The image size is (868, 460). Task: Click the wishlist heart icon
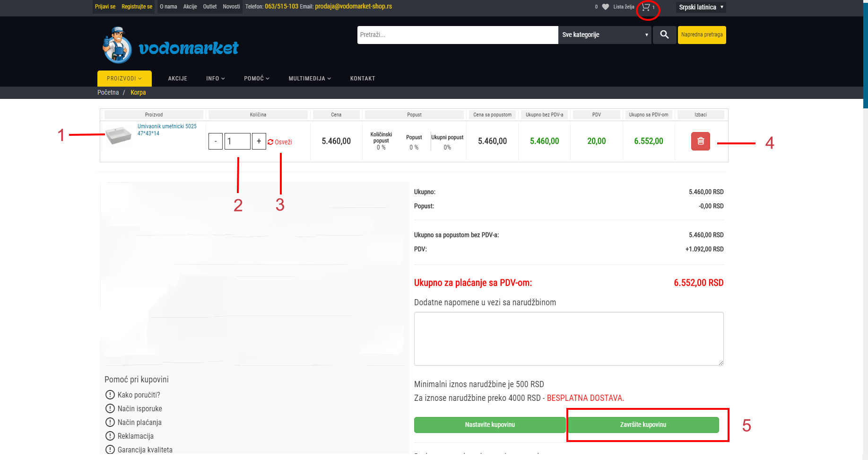[x=605, y=7]
